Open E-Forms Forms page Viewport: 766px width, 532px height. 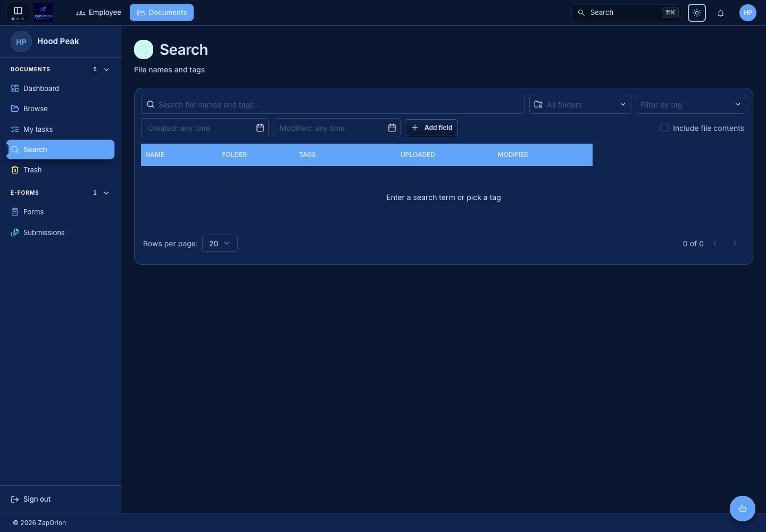click(x=60, y=212)
